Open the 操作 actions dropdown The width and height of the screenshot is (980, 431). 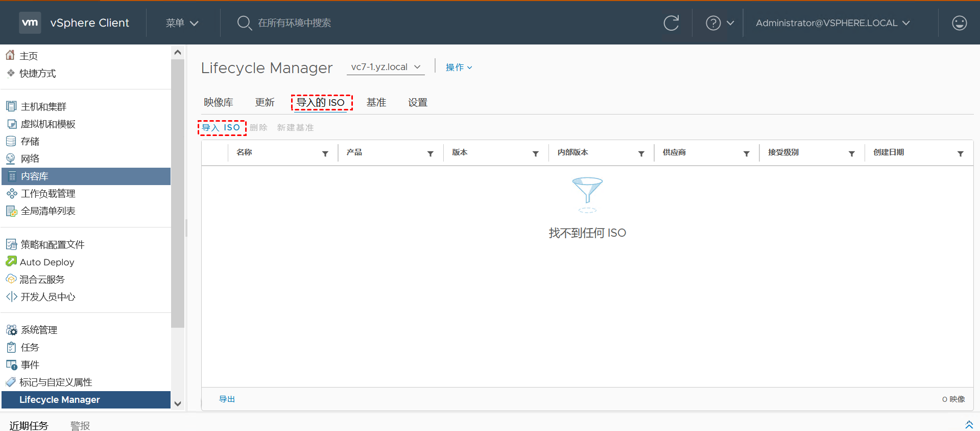coord(459,67)
